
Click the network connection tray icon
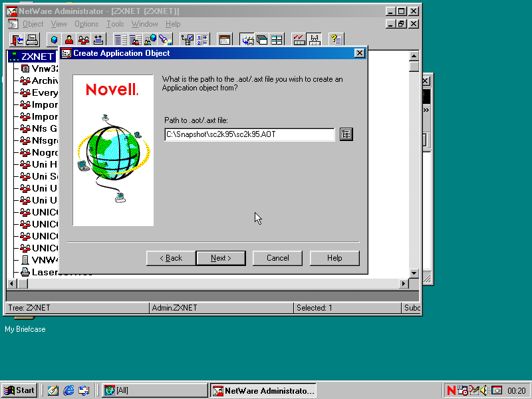pyautogui.click(x=473, y=390)
